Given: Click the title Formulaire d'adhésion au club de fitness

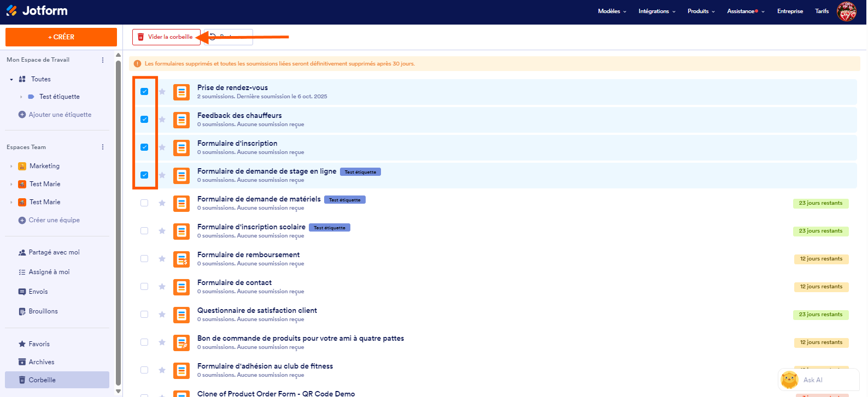Looking at the screenshot, I should (265, 366).
